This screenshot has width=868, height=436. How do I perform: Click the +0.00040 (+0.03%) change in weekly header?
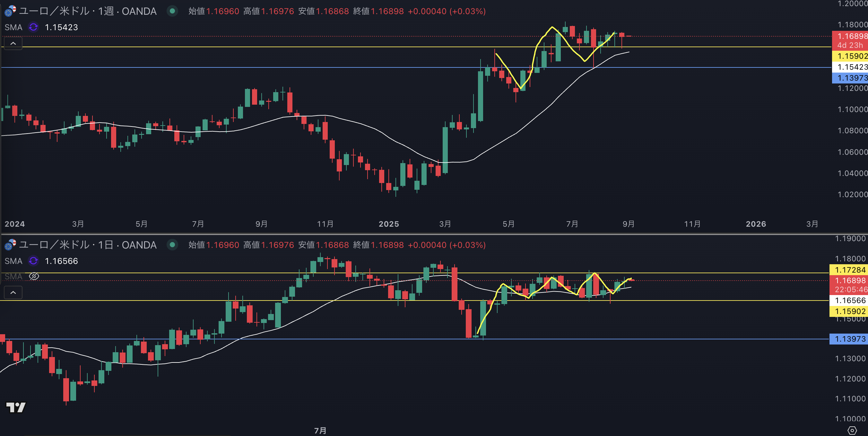point(447,11)
